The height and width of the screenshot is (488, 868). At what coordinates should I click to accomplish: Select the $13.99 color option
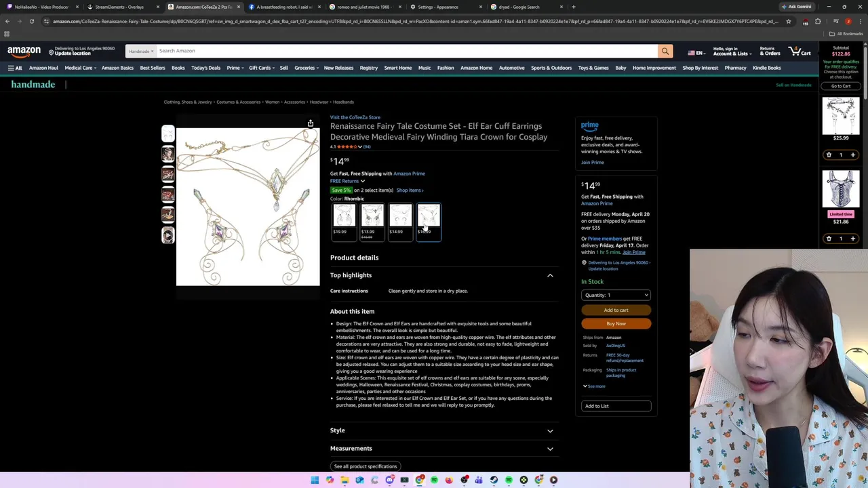point(372,222)
